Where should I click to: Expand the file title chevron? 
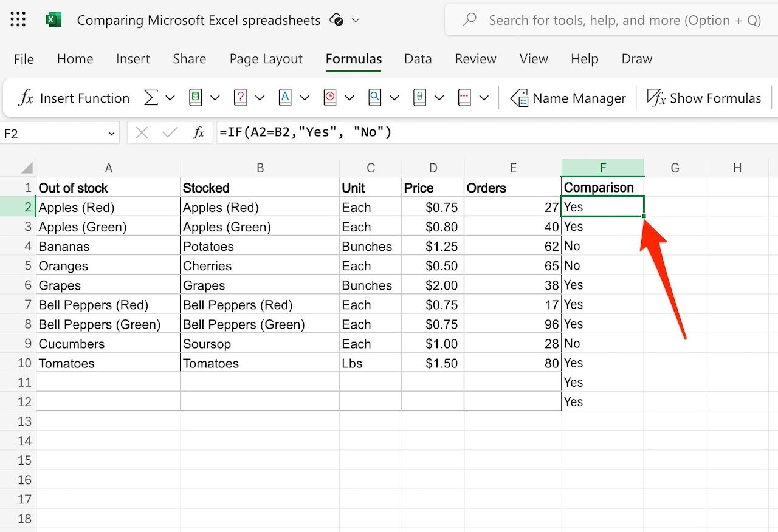(356, 20)
